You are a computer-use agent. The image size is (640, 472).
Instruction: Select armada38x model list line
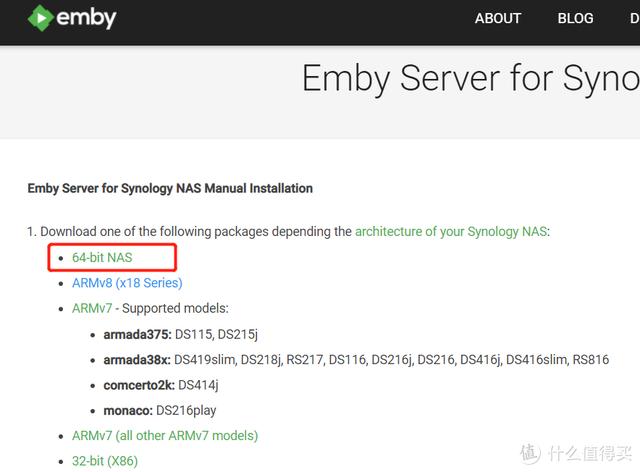click(356, 360)
